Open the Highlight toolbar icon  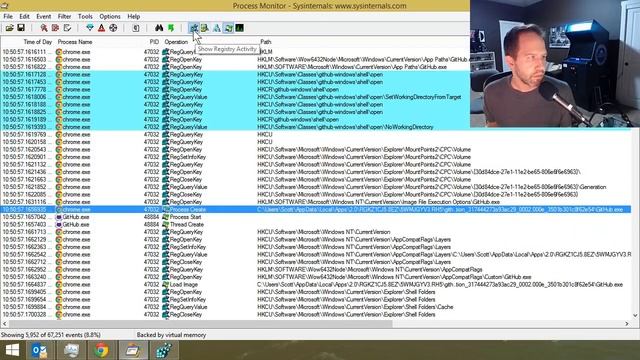(x=101, y=28)
